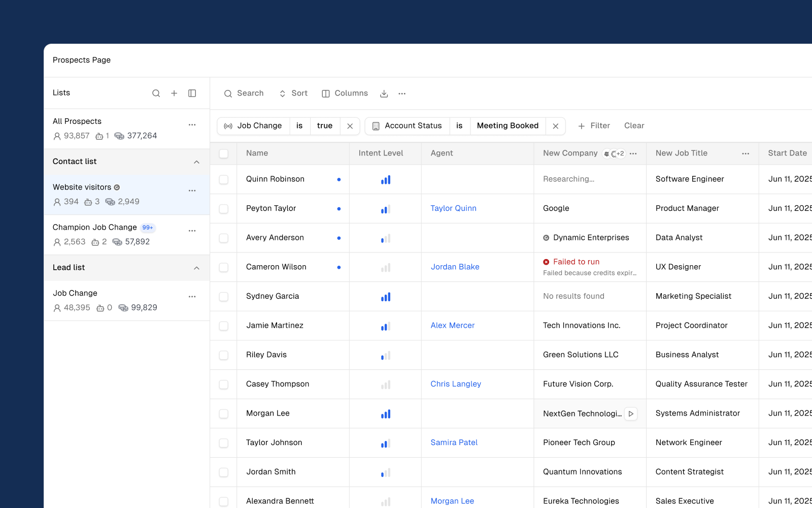Click intent level bars for Cameron Wilson
812x508 pixels.
[386, 268]
